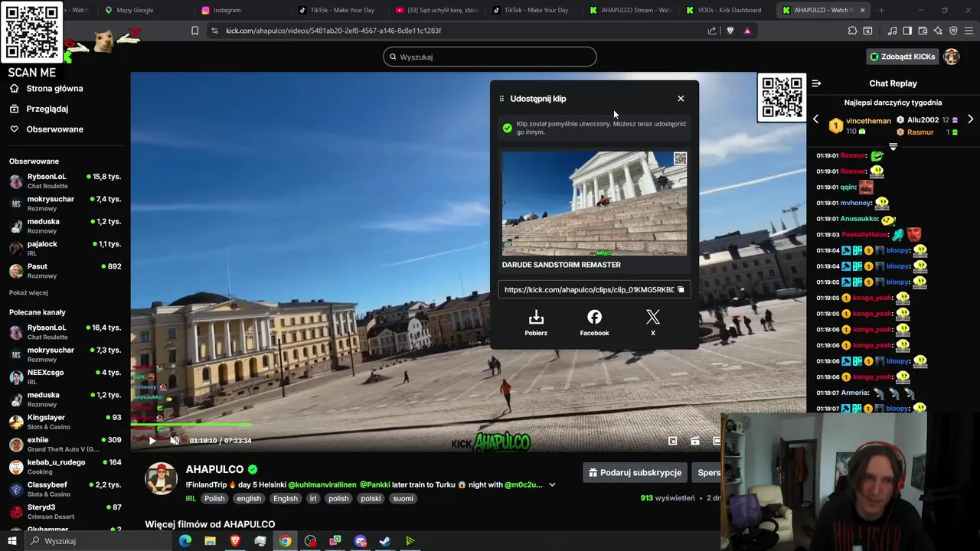The height and width of the screenshot is (551, 980).
Task: Expand the stream title description
Action: coord(551,485)
